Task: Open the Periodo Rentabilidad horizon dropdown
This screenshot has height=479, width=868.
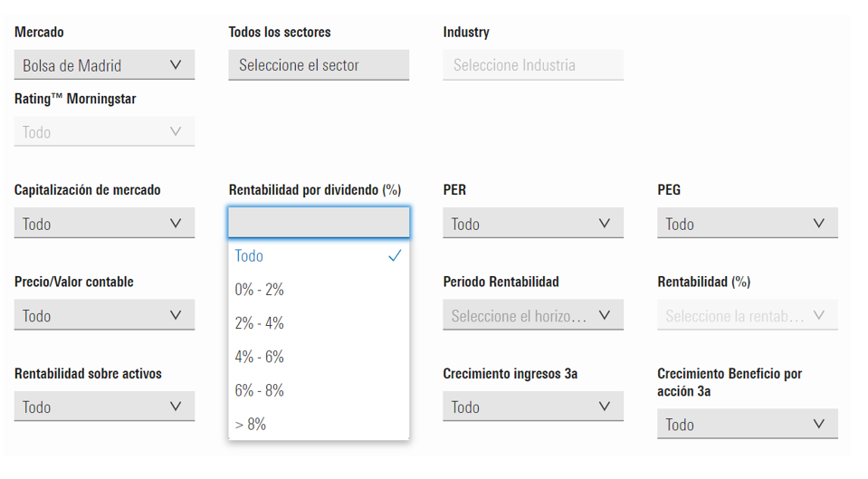Action: tap(533, 316)
